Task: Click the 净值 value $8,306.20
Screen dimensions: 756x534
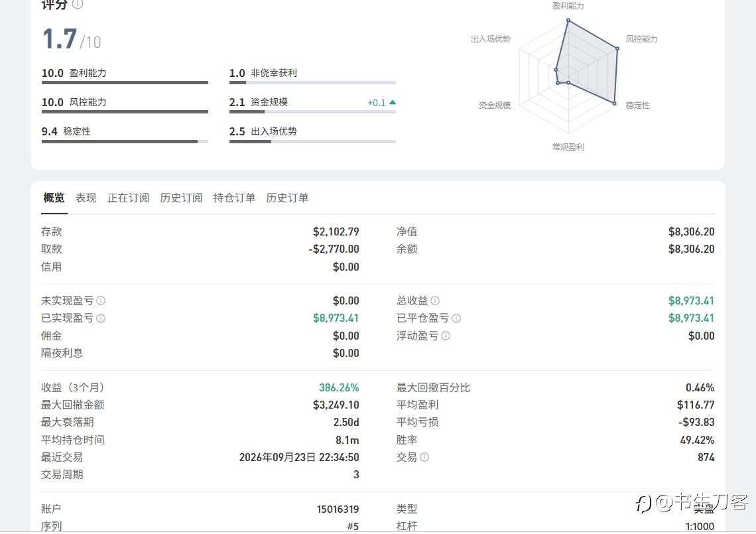Action: tap(692, 232)
